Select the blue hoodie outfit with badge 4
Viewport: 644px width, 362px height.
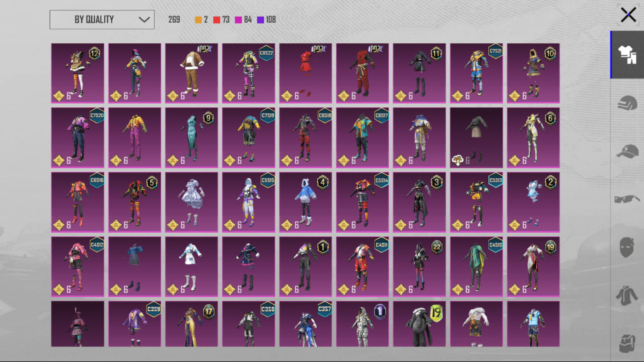(x=306, y=202)
